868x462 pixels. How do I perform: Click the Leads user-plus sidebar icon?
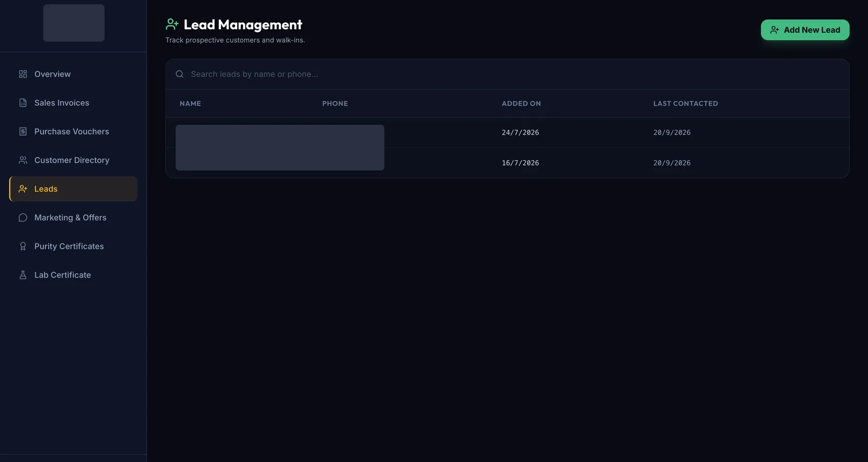[x=23, y=189]
